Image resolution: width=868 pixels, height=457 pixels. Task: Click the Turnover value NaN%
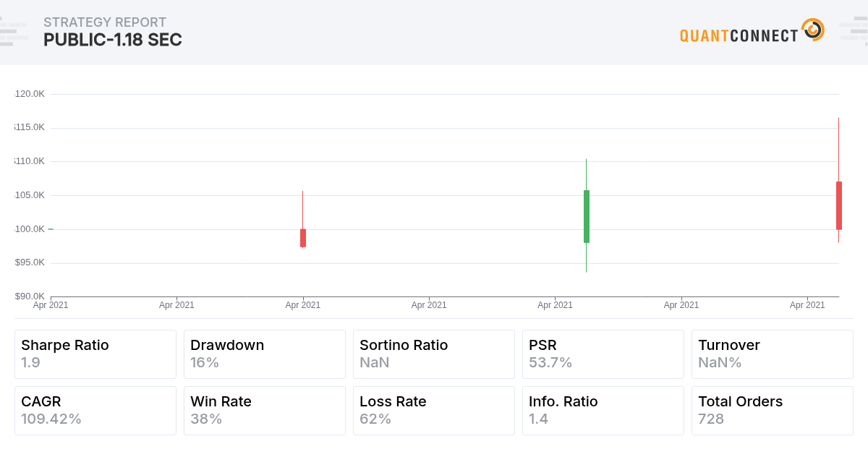(720, 363)
